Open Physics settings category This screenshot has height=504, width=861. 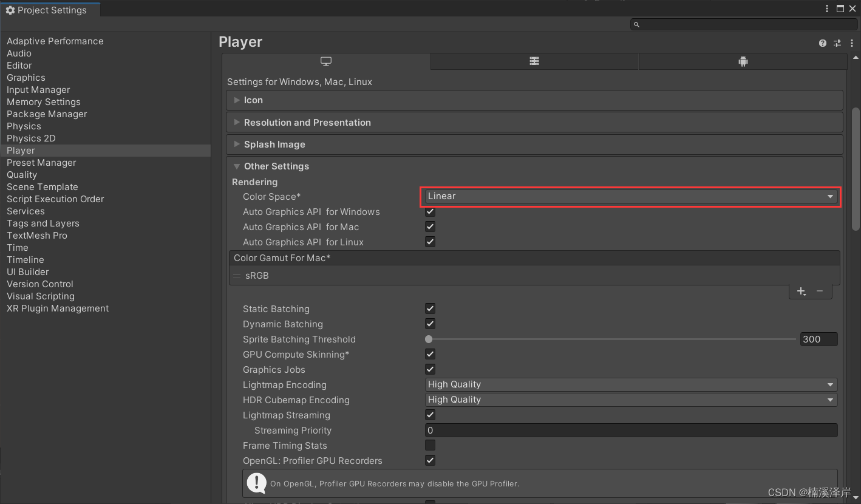coord(24,126)
